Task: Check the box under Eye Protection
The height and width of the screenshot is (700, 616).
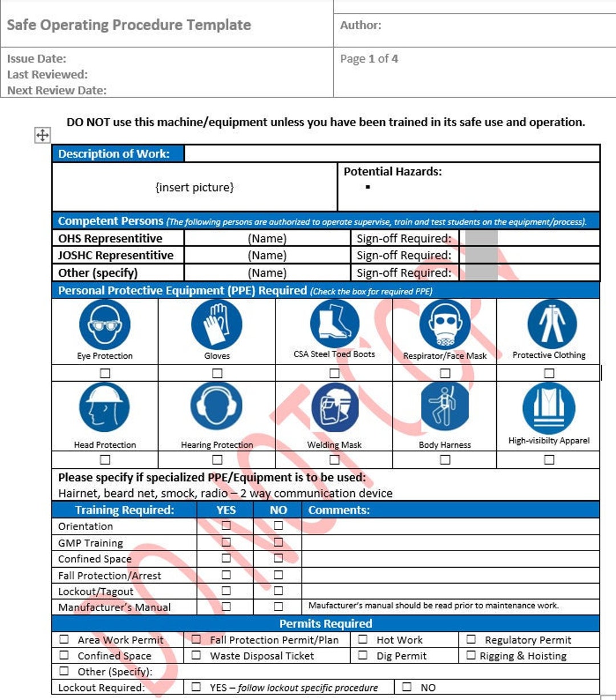Action: pos(105,372)
